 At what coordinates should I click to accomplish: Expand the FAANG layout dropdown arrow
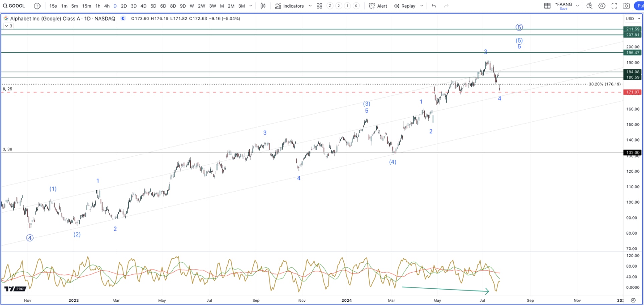click(578, 6)
